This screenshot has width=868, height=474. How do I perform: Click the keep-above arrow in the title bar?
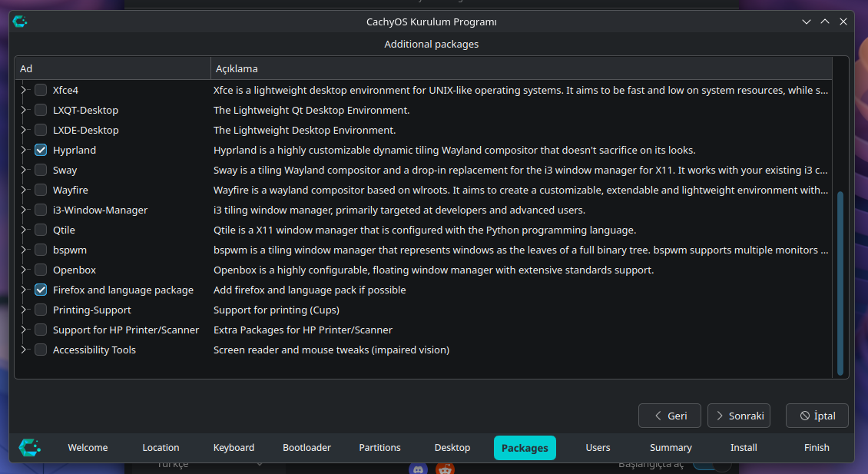click(x=825, y=22)
